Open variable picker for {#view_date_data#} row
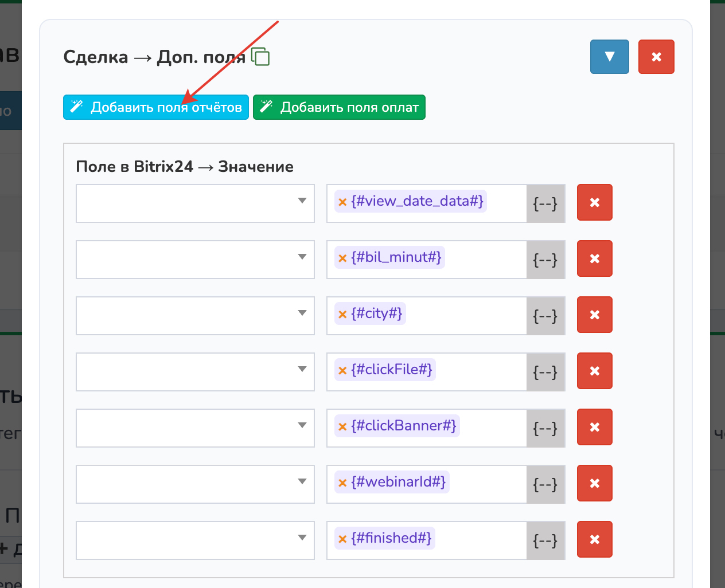The image size is (725, 588). pyautogui.click(x=545, y=203)
